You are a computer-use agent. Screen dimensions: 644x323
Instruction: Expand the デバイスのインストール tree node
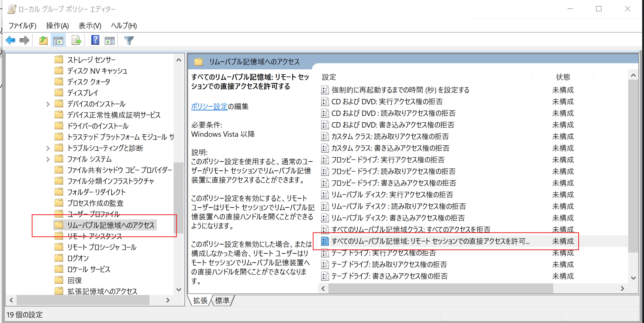(x=48, y=104)
